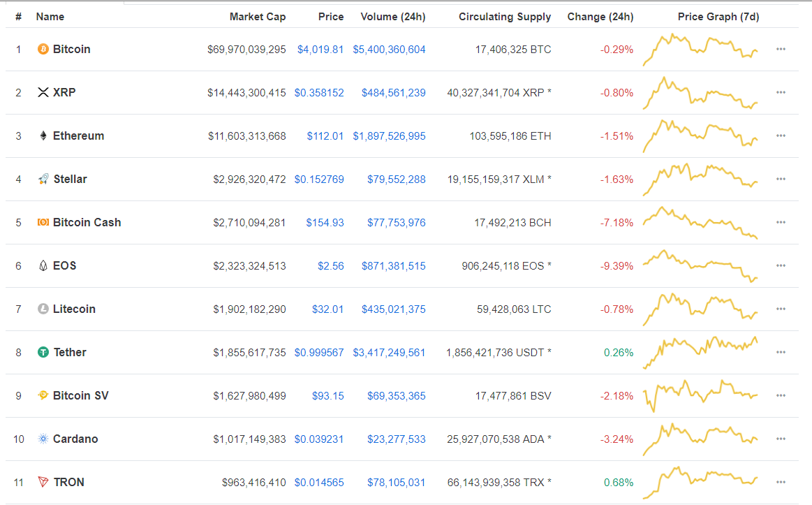Click Ethereum's 7-day price graph
The image size is (812, 505).
[x=700, y=136]
